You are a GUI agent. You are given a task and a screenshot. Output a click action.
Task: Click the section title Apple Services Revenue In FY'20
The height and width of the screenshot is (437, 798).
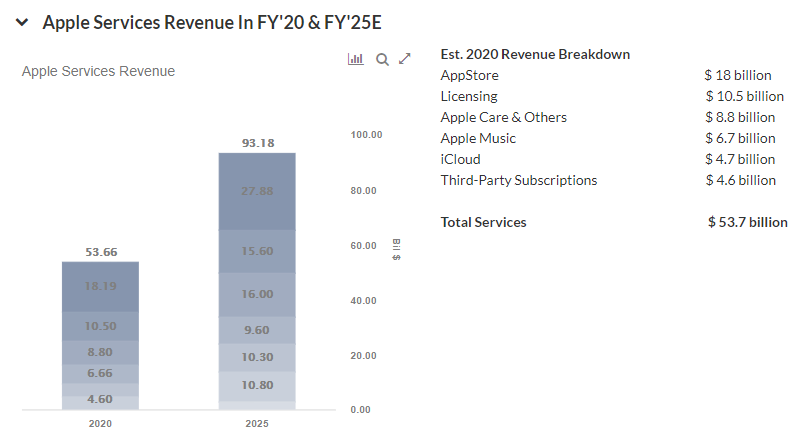tap(212, 23)
